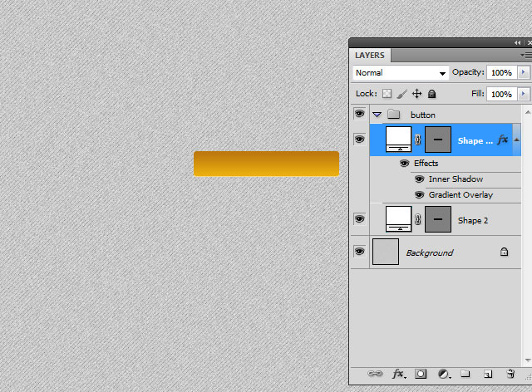Click the Inner Shadow effect label
Screen dimensions: 532x392
coord(456,179)
